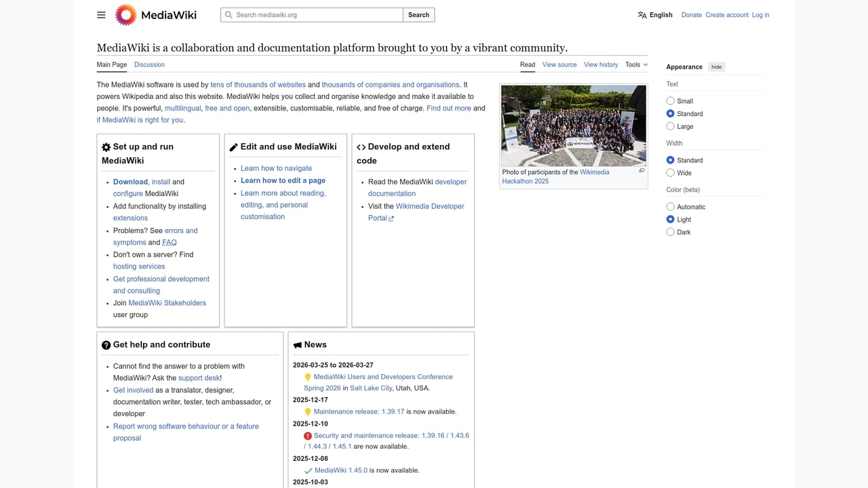Viewport: 868px width, 488px height.
Task: Open the View history tab
Action: click(x=601, y=64)
